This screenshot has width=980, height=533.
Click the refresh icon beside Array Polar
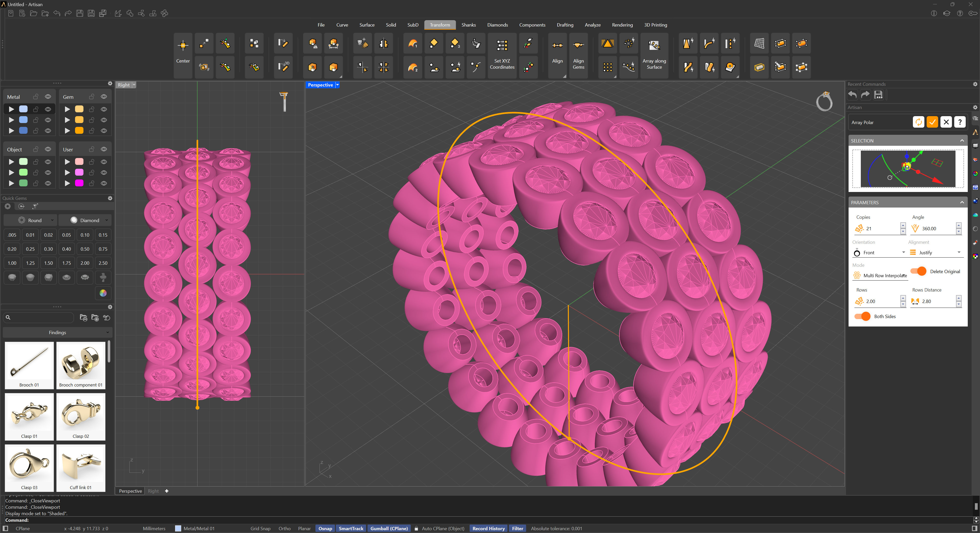click(x=918, y=122)
